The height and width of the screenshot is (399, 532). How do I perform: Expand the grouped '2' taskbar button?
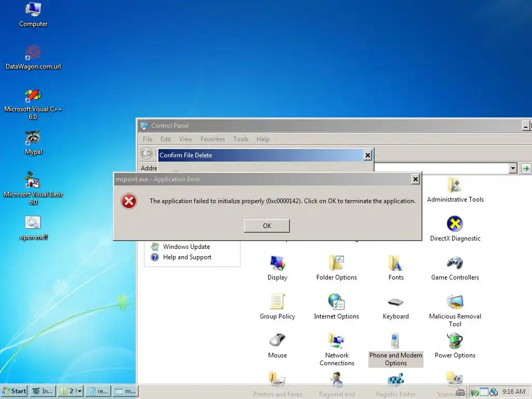(x=71, y=391)
